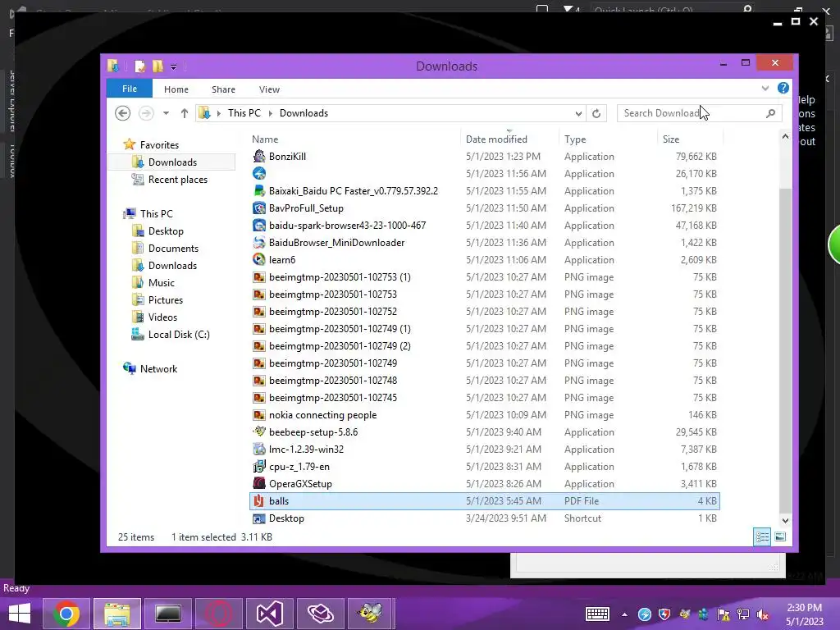Open Visual Studio from taskbar

[269, 614]
